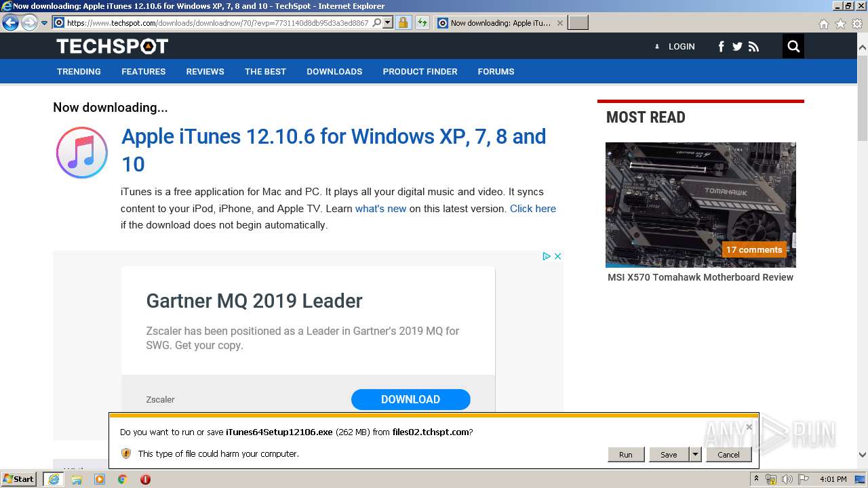Image resolution: width=868 pixels, height=488 pixels.
Task: Click the address bar URL field
Action: click(x=217, y=23)
